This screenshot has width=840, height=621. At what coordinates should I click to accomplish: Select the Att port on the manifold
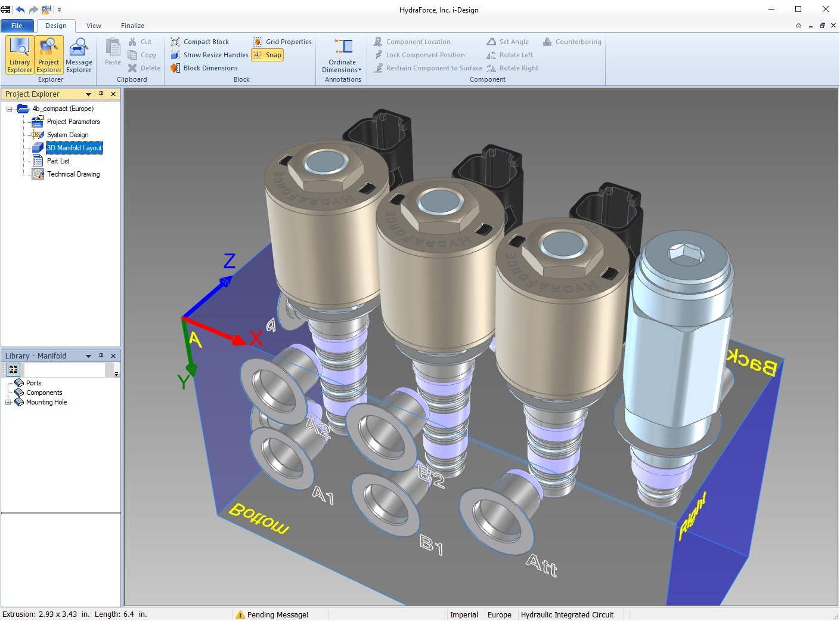[x=497, y=520]
